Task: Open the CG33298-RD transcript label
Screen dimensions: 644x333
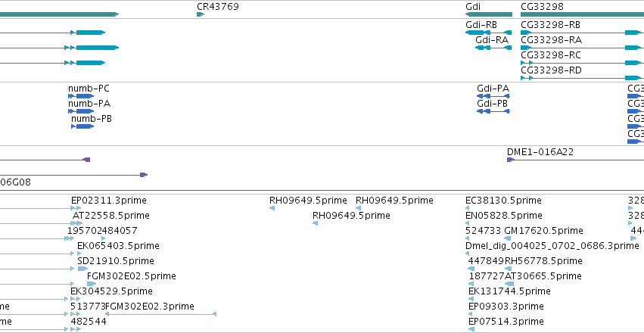Action: 551,70
